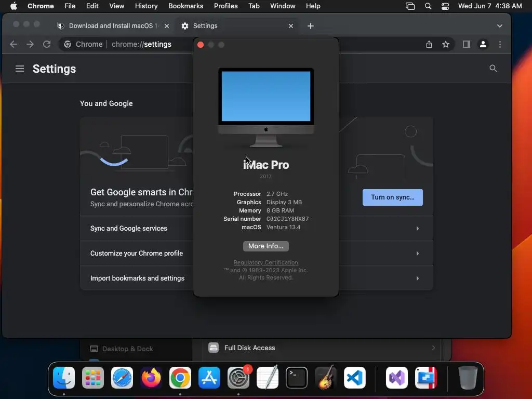Share this page icon in address bar
532x399 pixels.
coord(429,45)
